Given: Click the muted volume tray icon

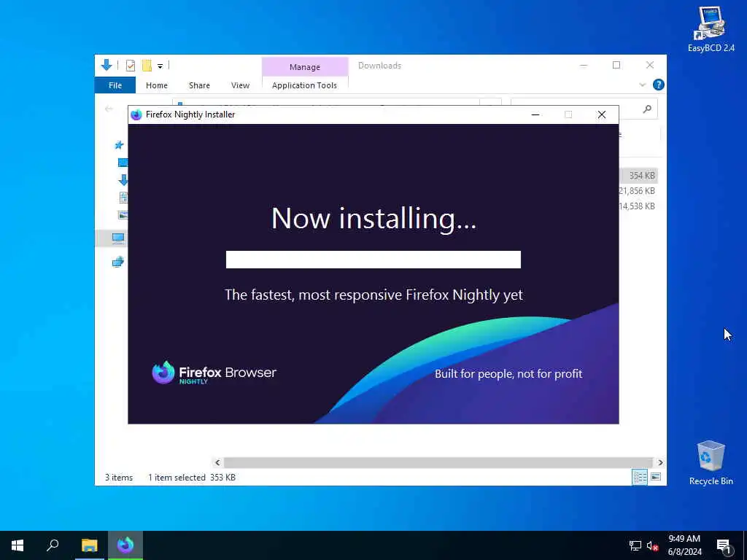Looking at the screenshot, I should coord(652,545).
